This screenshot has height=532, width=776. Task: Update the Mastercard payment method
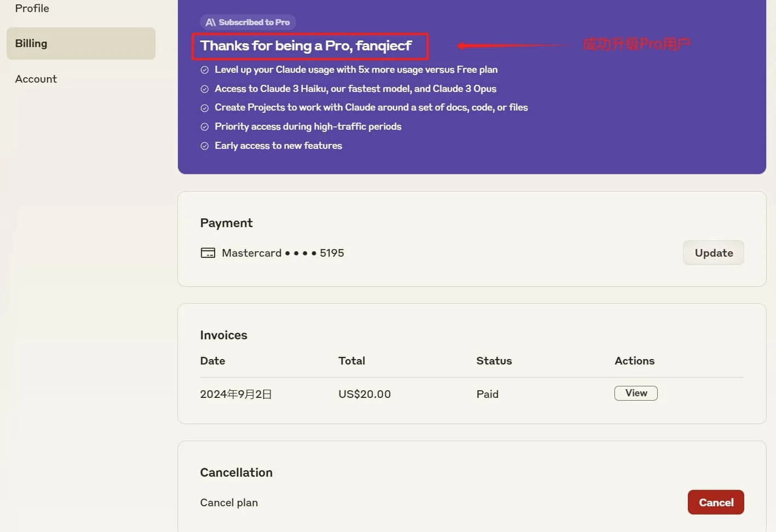point(713,253)
